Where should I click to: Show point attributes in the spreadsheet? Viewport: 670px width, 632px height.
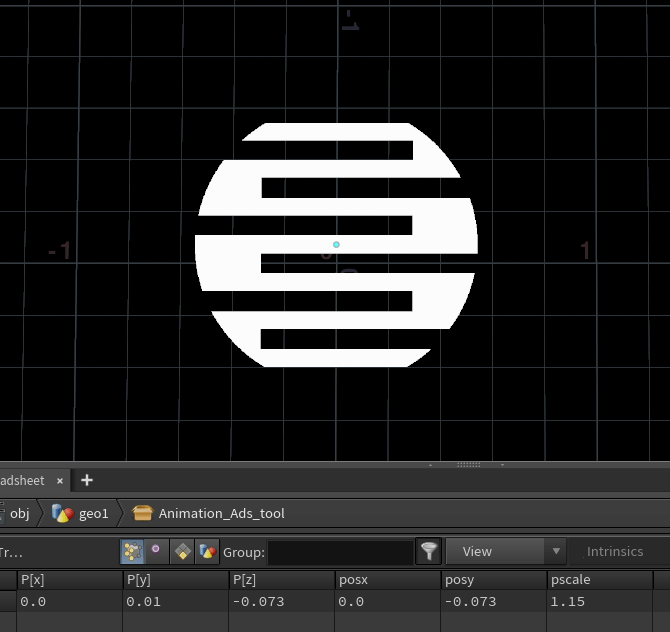click(132, 551)
